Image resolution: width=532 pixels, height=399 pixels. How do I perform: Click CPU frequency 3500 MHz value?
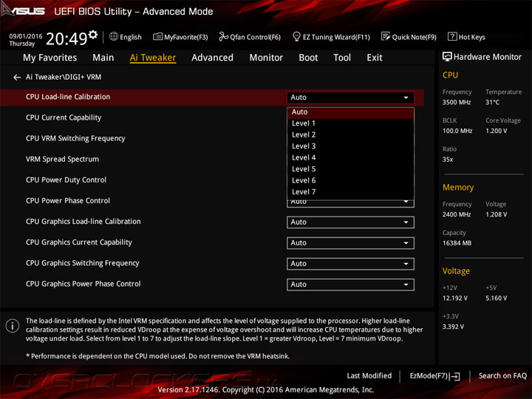tap(457, 103)
